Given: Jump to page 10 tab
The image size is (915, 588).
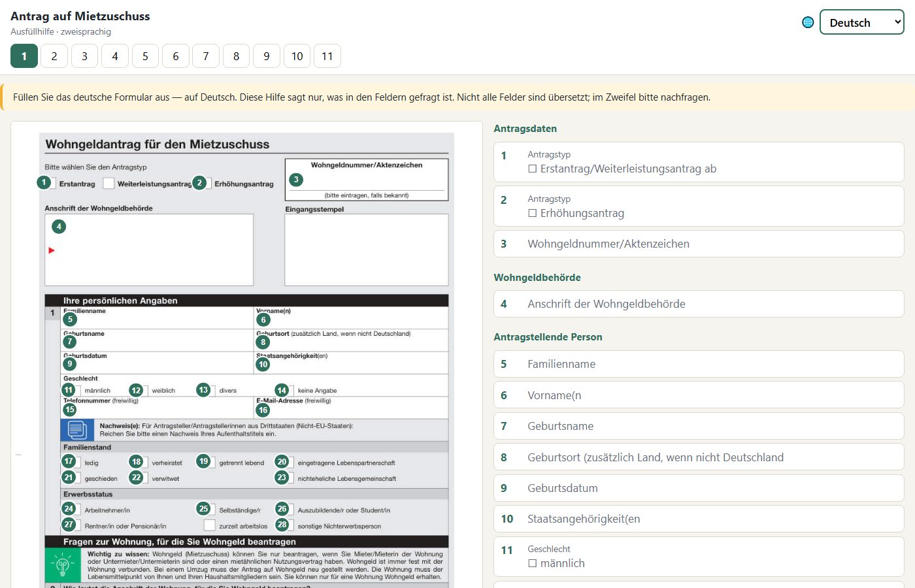Looking at the screenshot, I should pos(297,56).
